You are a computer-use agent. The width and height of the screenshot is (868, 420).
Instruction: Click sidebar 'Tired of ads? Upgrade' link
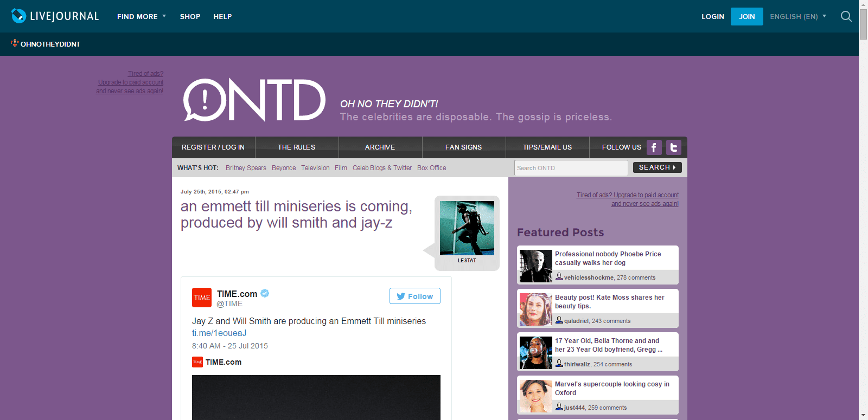(x=628, y=199)
